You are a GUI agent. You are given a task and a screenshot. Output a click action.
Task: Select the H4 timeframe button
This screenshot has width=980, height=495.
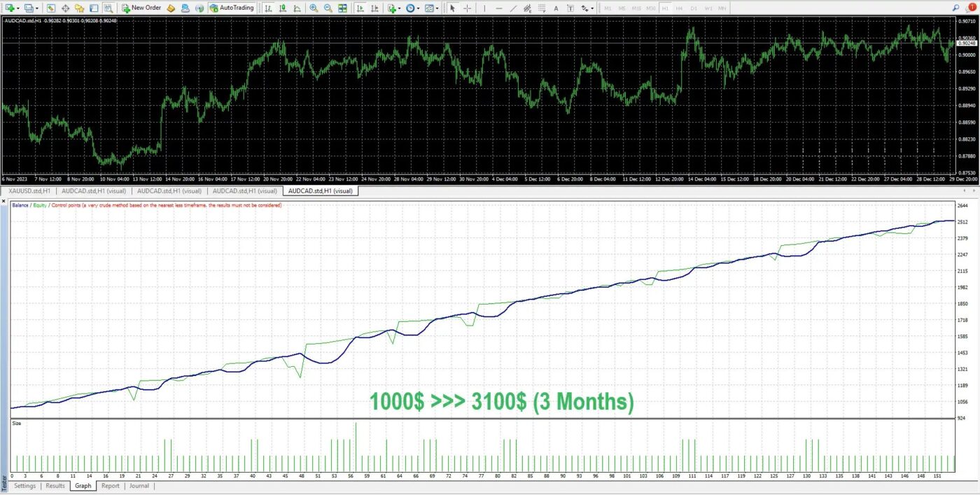pos(679,8)
